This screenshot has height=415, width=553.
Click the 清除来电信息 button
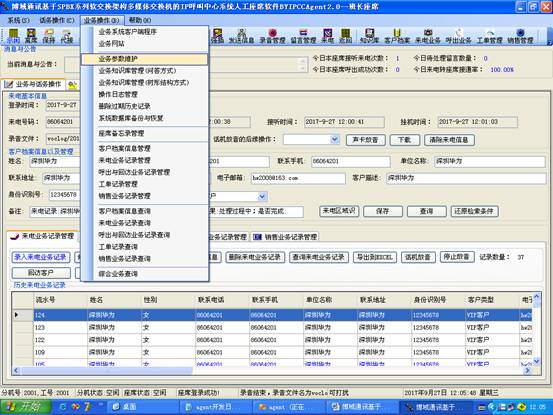click(449, 140)
